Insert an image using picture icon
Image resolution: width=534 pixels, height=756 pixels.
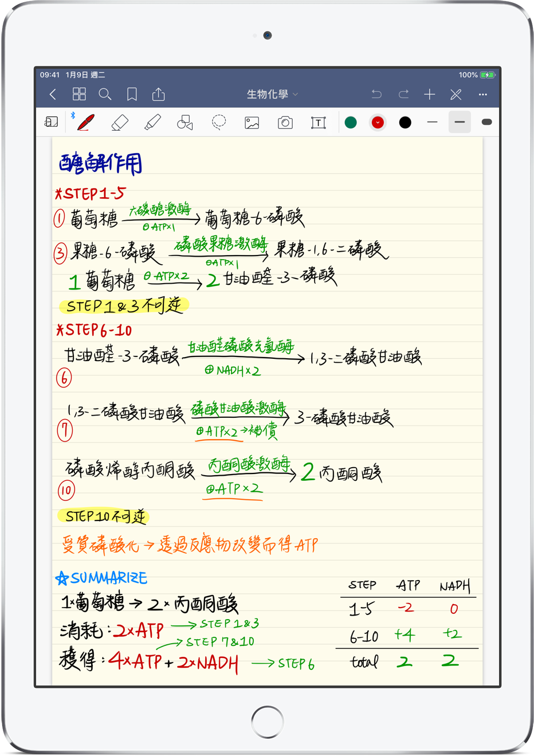pyautogui.click(x=252, y=123)
